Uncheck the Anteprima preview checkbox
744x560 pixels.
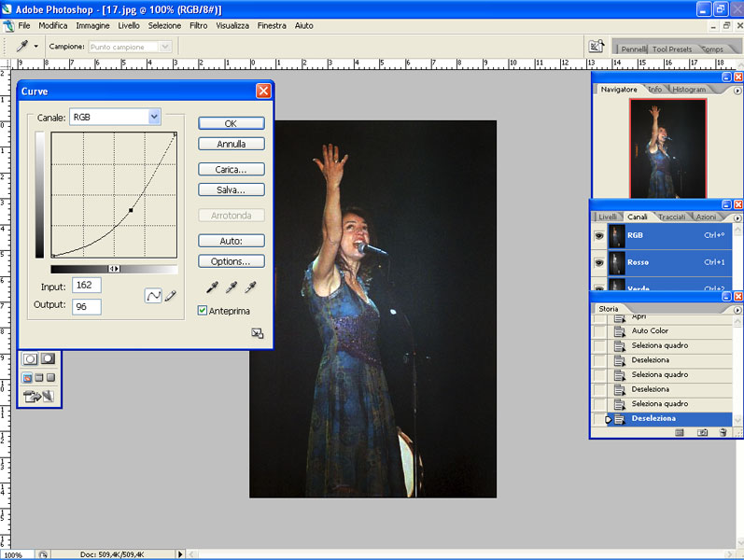(x=203, y=311)
